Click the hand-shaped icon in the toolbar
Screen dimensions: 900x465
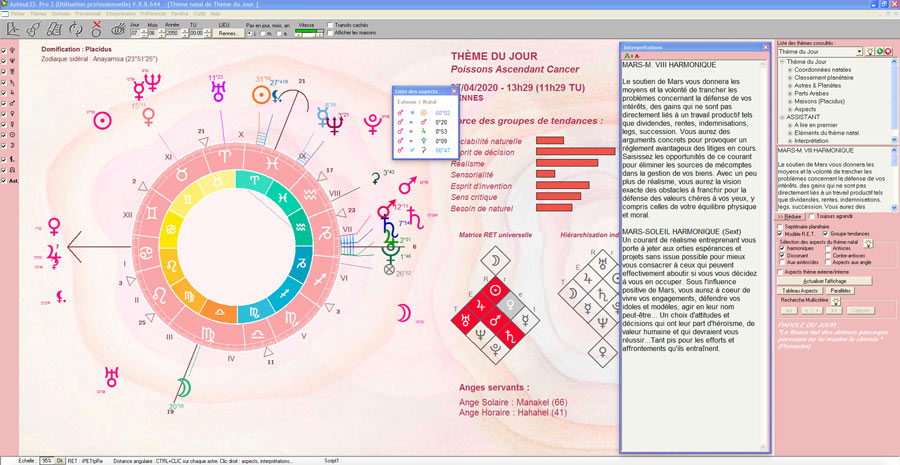coord(34,29)
